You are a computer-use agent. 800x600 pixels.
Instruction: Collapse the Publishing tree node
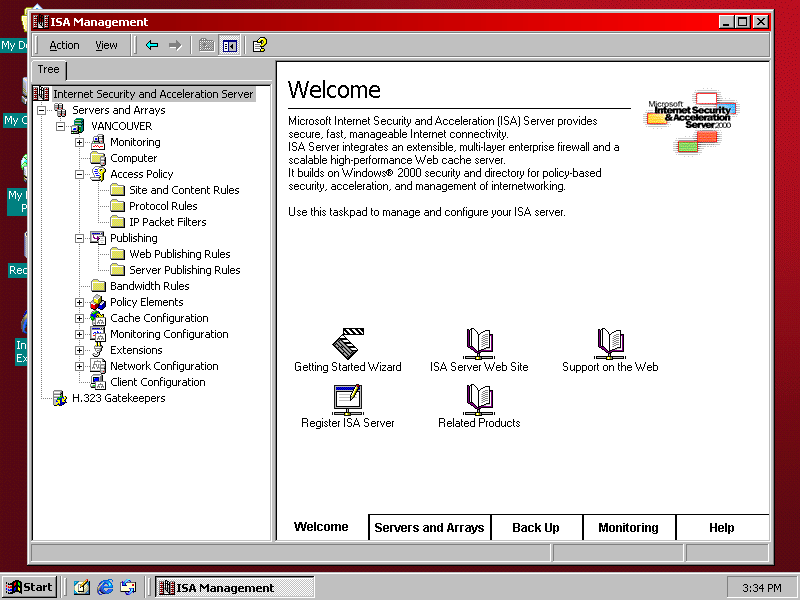coord(80,238)
